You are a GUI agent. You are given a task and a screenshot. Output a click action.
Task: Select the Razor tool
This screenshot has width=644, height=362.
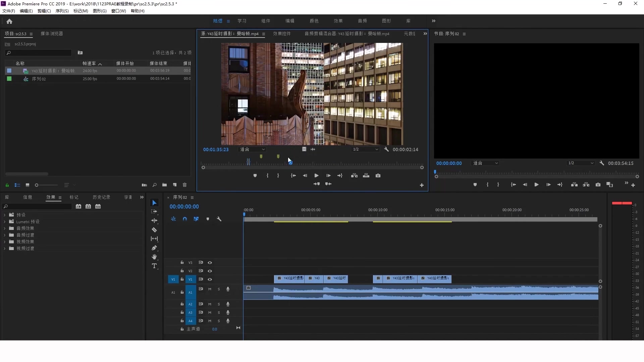[154, 230]
